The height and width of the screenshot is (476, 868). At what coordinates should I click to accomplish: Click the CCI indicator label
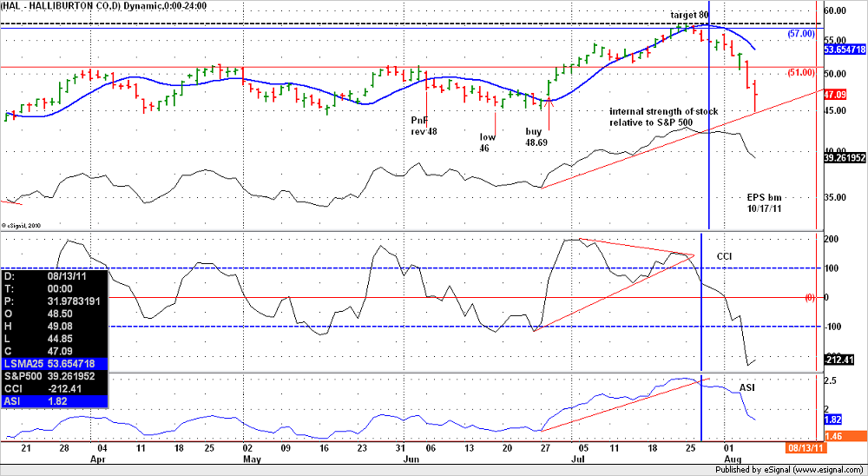point(725,256)
